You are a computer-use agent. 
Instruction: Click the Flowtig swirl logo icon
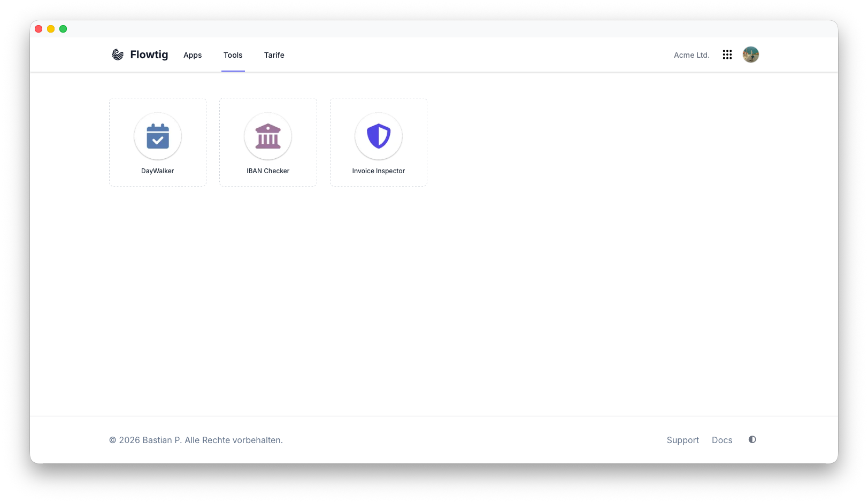pos(118,55)
